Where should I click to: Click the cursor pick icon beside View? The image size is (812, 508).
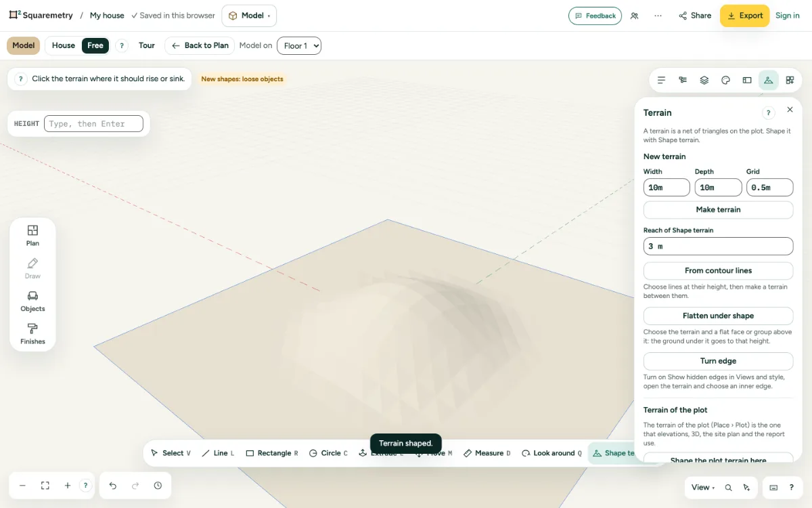746,488
